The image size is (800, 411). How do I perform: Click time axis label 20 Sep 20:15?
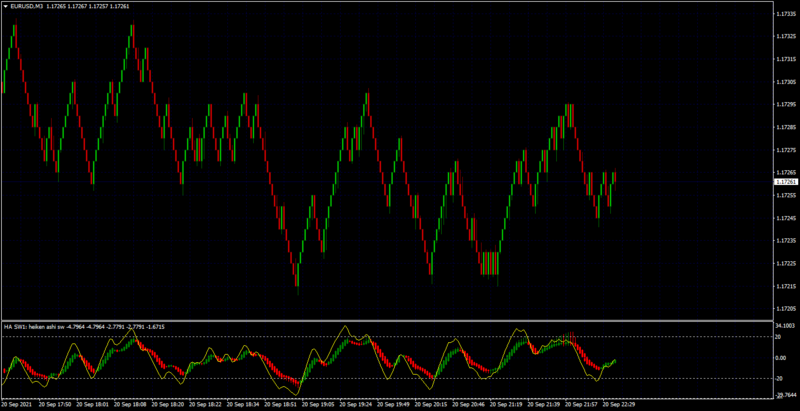(431, 404)
